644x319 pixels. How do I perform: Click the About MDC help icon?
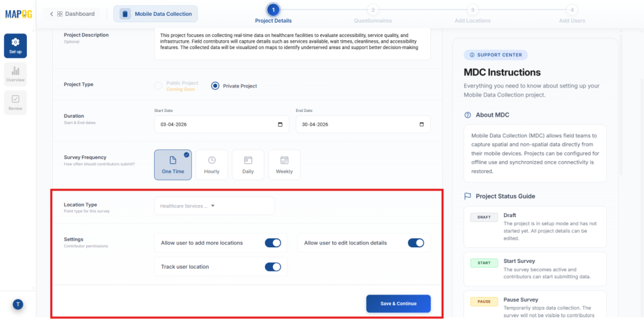tap(467, 115)
